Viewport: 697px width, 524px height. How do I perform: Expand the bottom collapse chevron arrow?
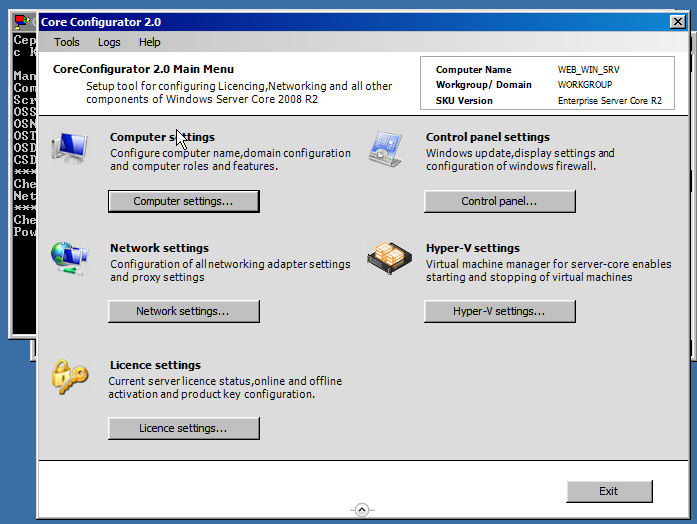coord(362,510)
